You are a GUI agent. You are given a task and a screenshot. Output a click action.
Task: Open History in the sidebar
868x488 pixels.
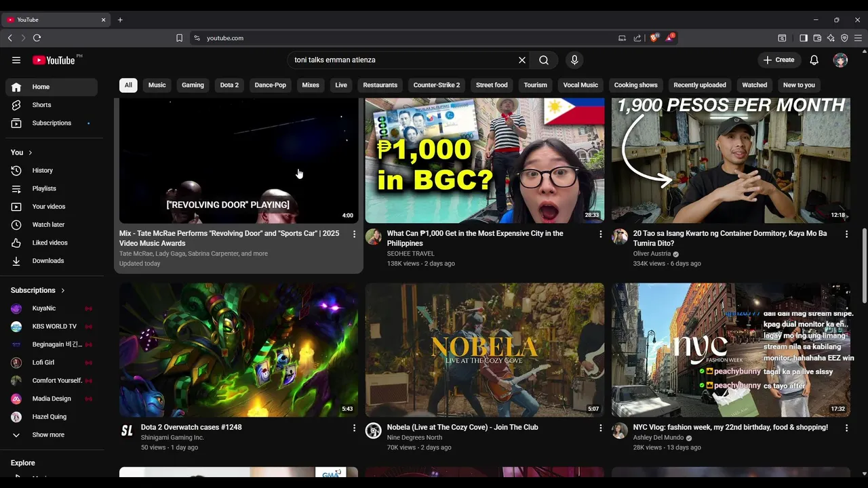(x=52, y=170)
